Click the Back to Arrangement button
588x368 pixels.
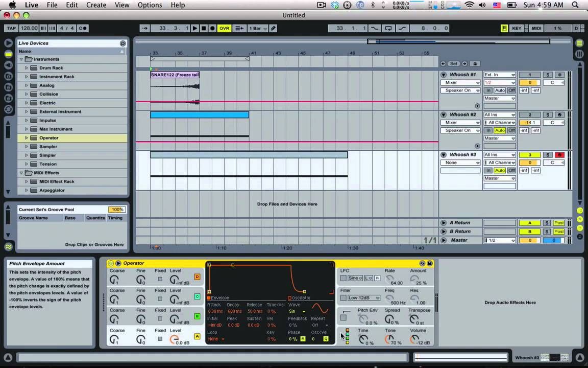239,28
